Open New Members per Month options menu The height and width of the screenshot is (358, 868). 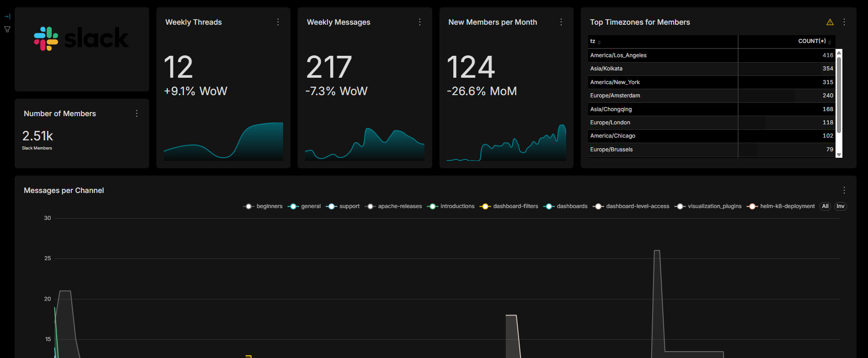(x=561, y=22)
